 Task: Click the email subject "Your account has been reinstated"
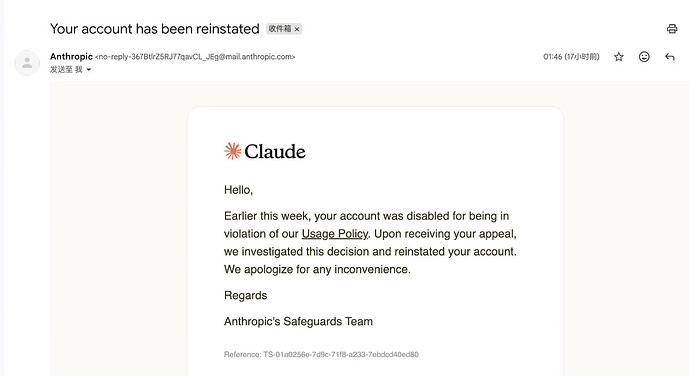(155, 29)
